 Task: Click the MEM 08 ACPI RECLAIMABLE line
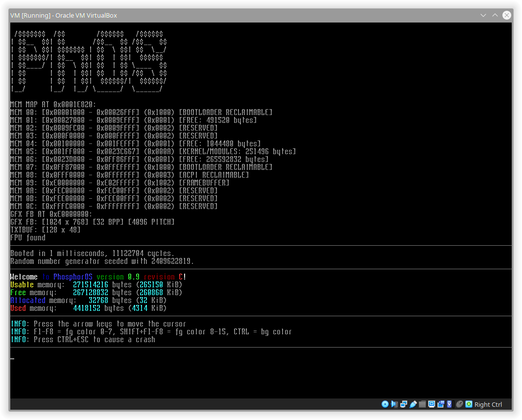[130, 175]
